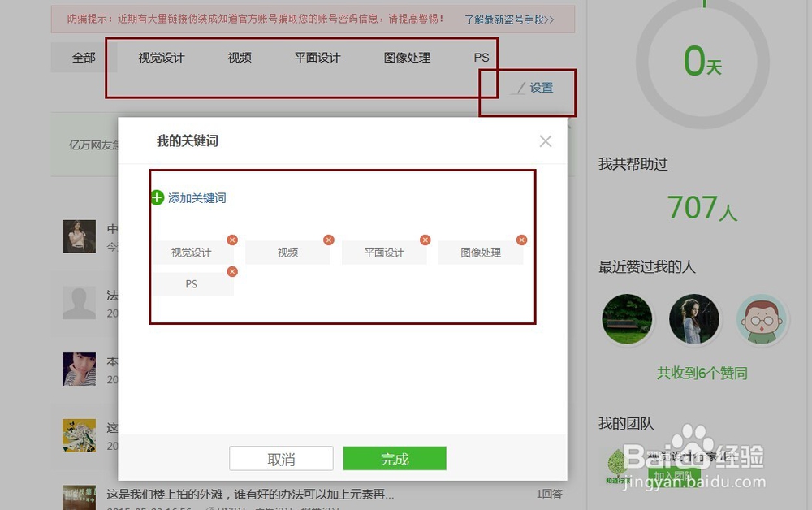Viewport: 812px width, 510px height.
Task: Click the green add keyword plus icon
Action: point(156,197)
